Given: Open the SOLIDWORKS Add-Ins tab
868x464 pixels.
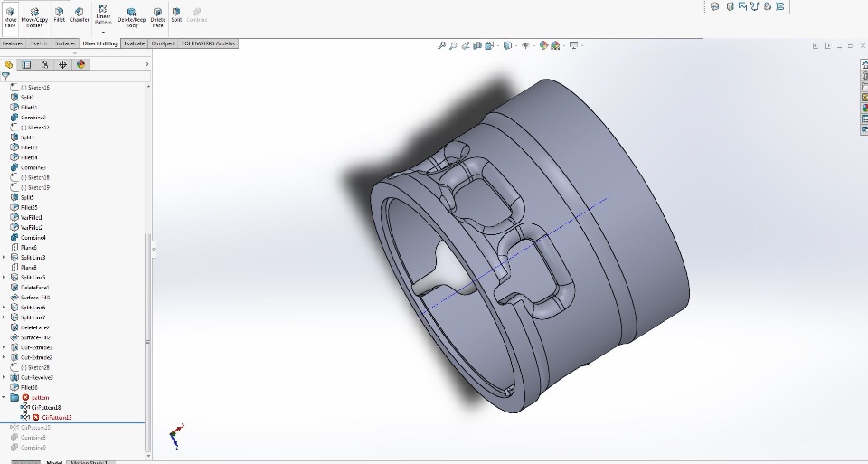Looking at the screenshot, I should pos(208,43).
